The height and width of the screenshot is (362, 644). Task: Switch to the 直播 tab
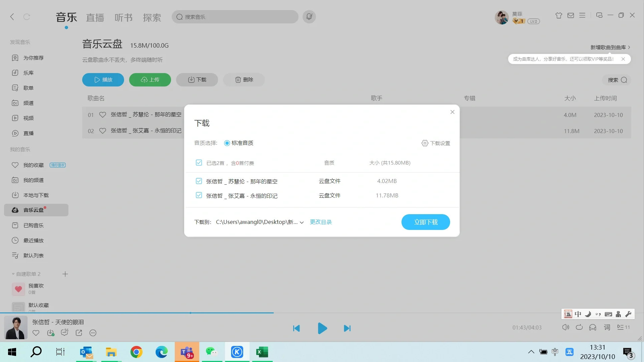tap(95, 17)
